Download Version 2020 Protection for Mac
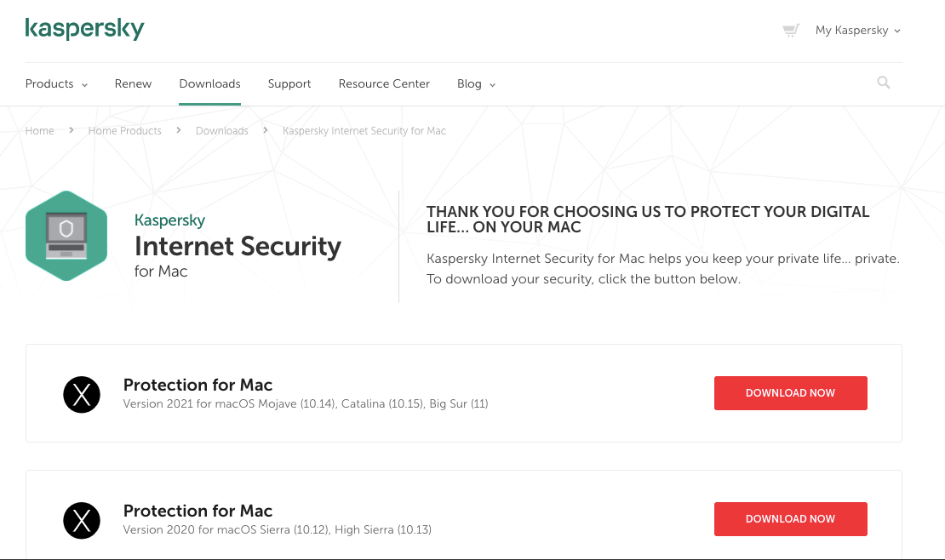 (x=790, y=519)
